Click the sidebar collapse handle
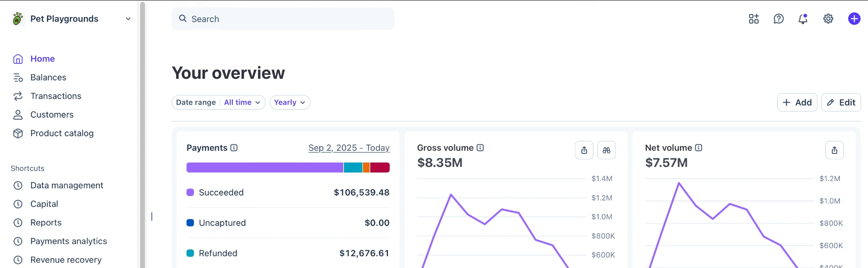The image size is (868, 268). click(151, 216)
